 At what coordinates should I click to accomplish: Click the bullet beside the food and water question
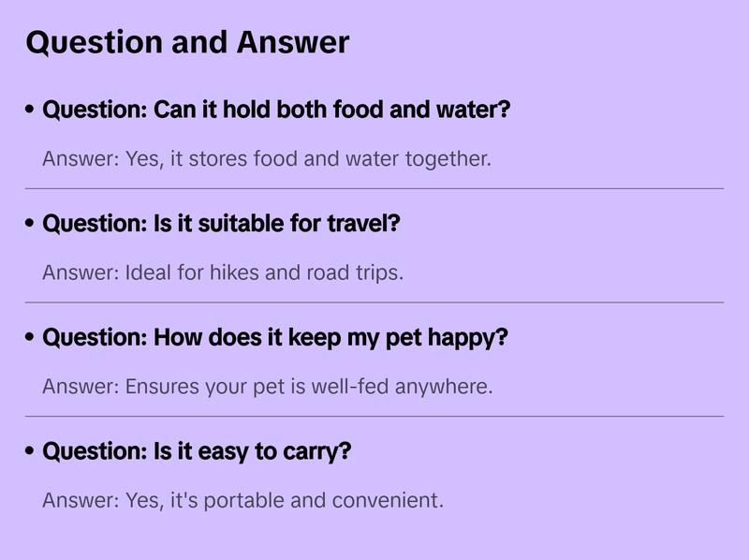30,110
